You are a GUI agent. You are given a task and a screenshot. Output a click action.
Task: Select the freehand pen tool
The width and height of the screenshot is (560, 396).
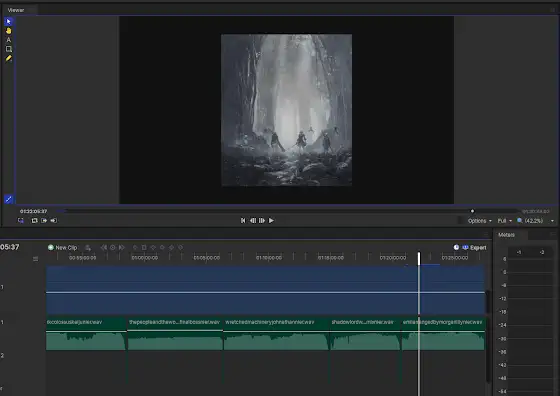[x=9, y=58]
